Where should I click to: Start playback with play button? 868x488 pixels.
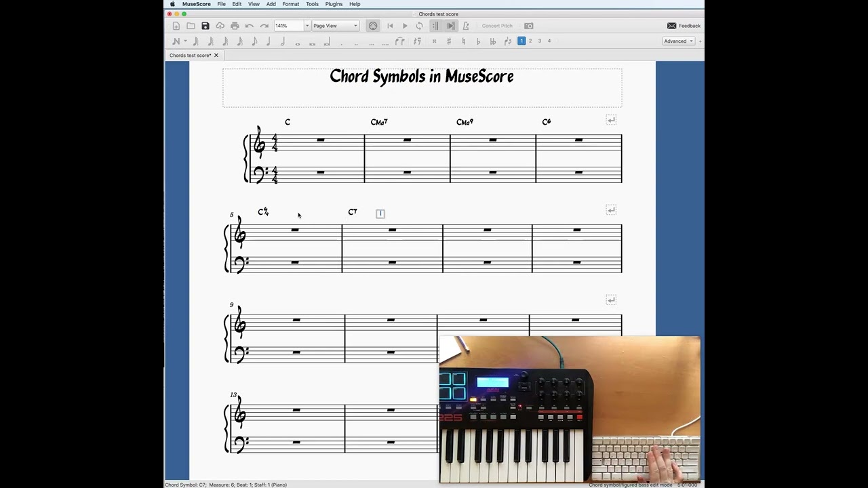click(x=405, y=26)
